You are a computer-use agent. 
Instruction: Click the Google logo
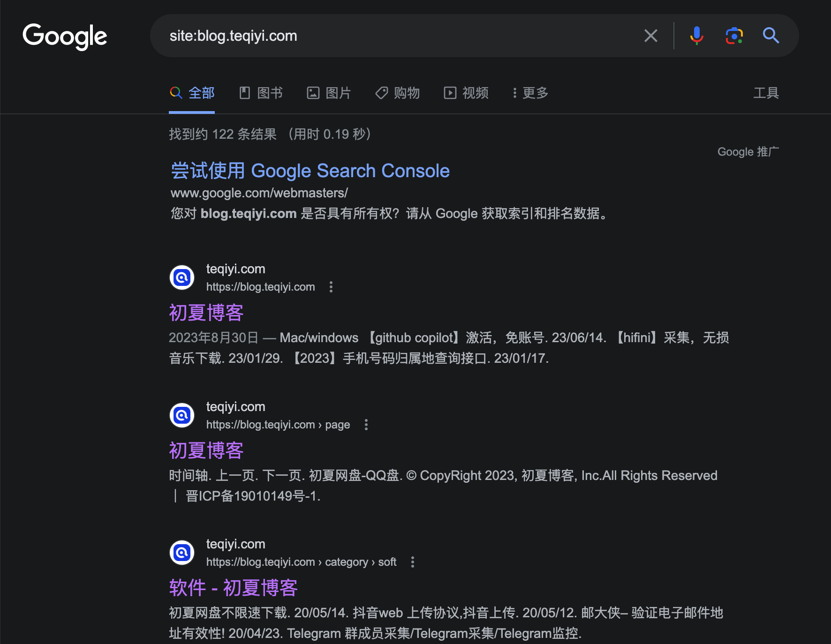coord(65,37)
